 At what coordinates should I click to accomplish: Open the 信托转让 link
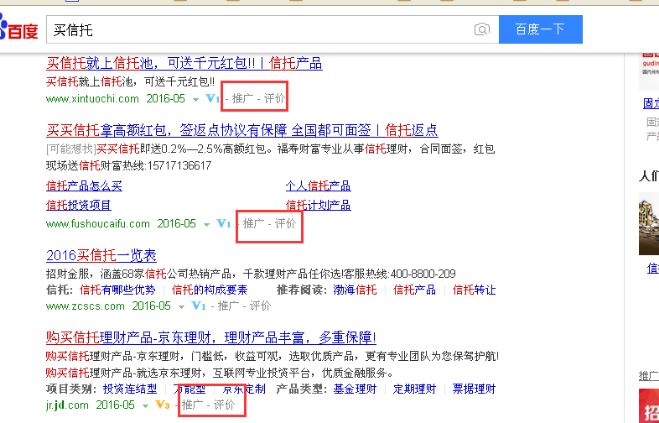[x=474, y=290]
